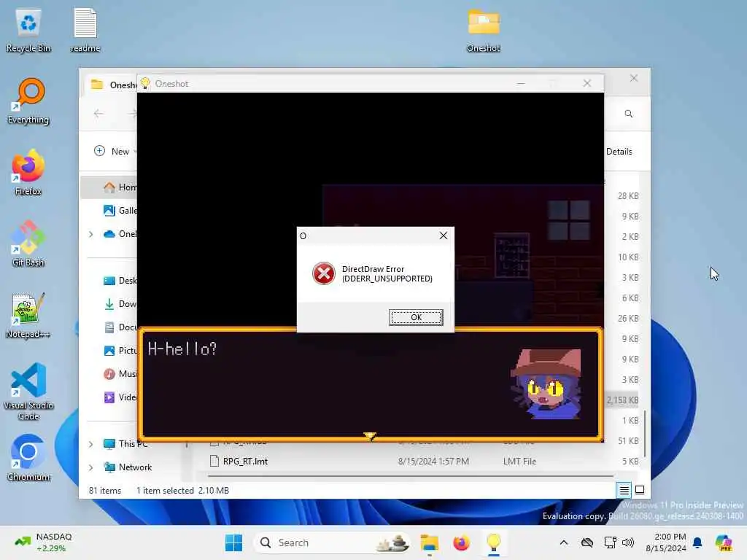Select the Everything desktop shortcut
The height and width of the screenshot is (560, 747).
point(28,101)
